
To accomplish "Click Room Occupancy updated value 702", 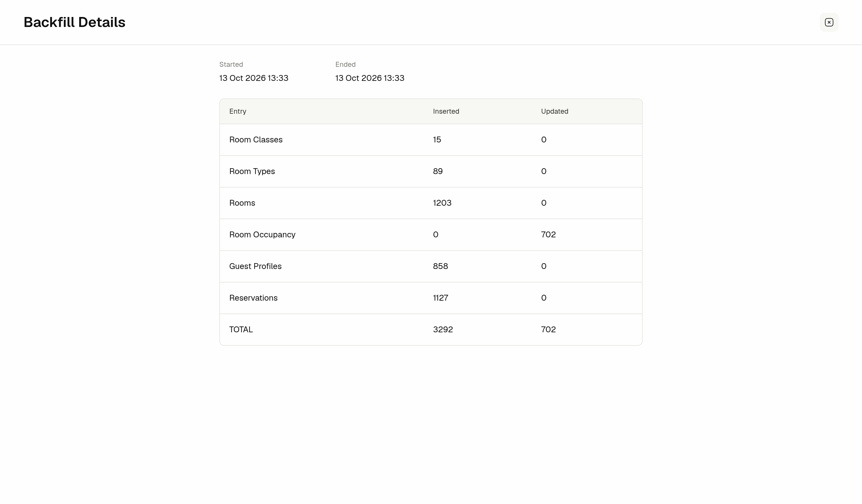I will point(548,234).
